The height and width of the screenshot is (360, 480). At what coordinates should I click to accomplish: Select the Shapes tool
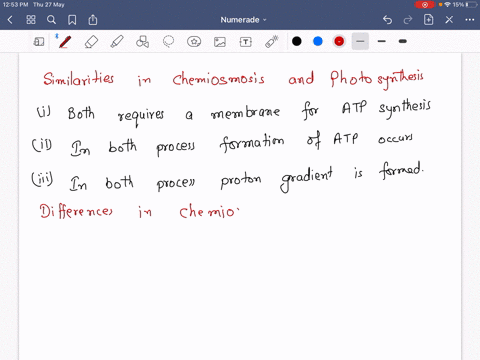pyautogui.click(x=143, y=42)
